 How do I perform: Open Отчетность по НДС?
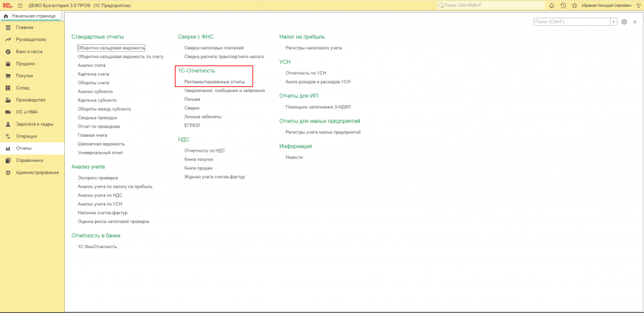204,151
